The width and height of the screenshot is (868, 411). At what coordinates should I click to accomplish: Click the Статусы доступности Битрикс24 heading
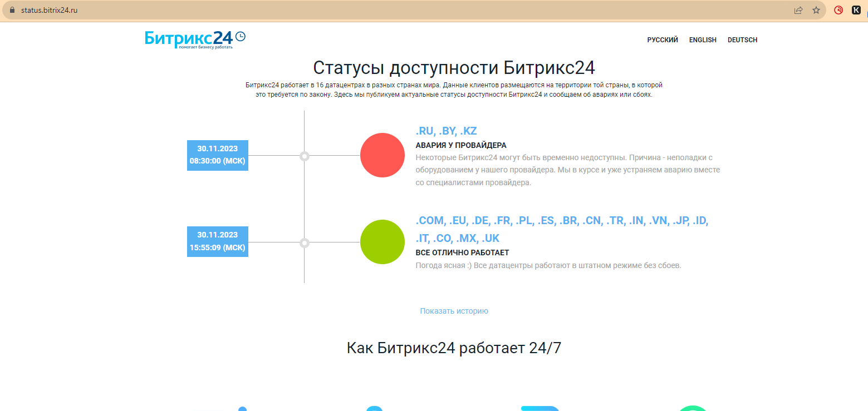pyautogui.click(x=454, y=68)
